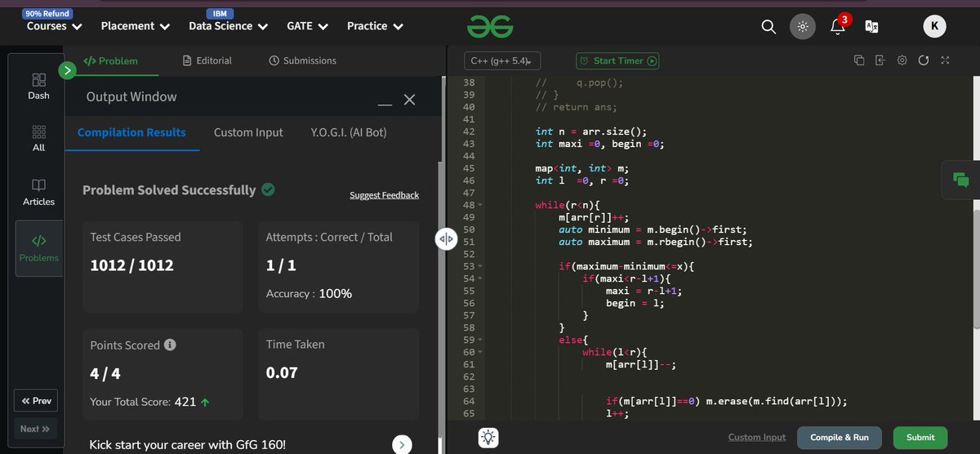Reset code with the refresh icon
The width and height of the screenshot is (980, 454).
[x=924, y=60]
